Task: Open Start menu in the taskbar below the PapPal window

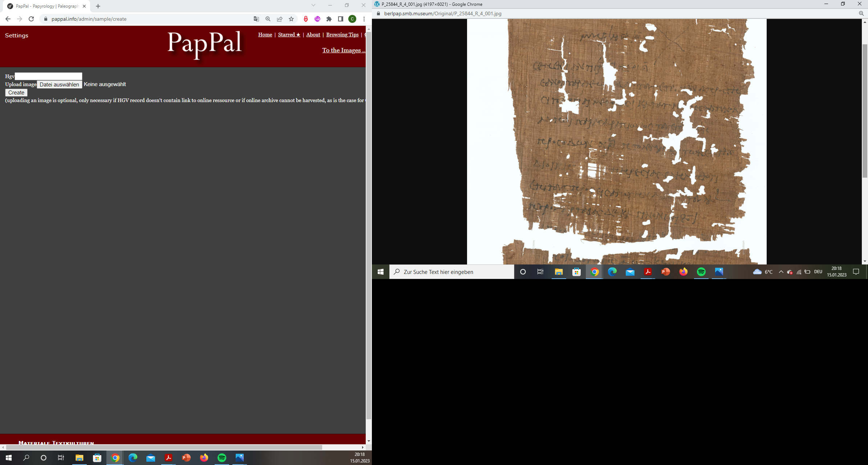Action: click(x=9, y=458)
